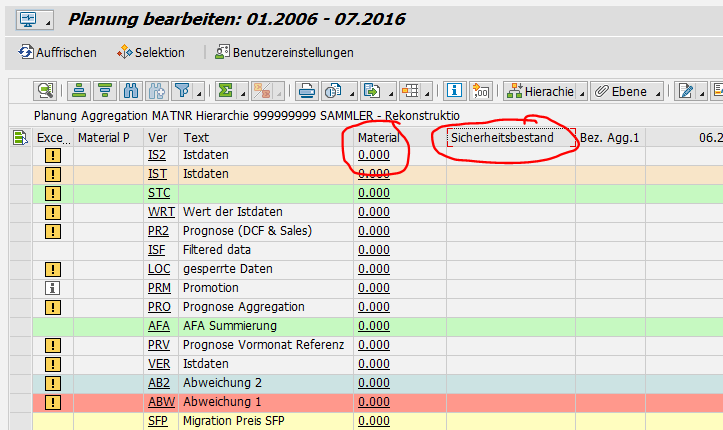
Task: Open the Ebene dropdown
Action: (626, 91)
